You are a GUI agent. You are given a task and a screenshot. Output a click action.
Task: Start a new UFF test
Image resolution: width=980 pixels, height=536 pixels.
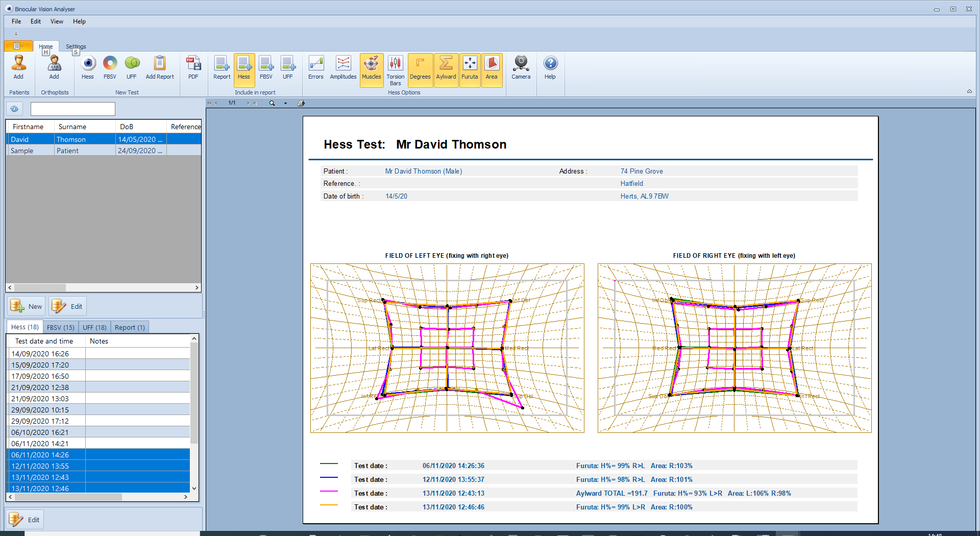132,67
